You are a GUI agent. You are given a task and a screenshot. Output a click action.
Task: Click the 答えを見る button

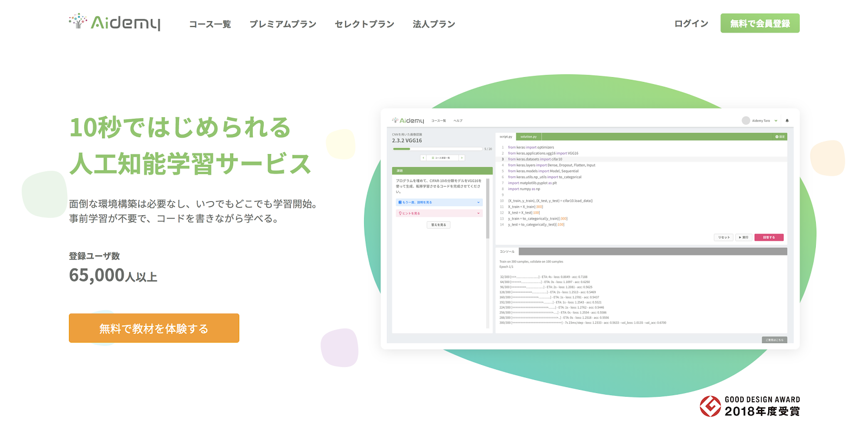438,224
